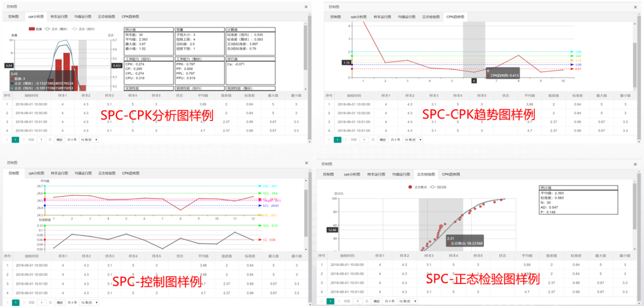Close the bottom-right normality test dialog
Viewport: 644px width, 306px height.
tap(635, 164)
